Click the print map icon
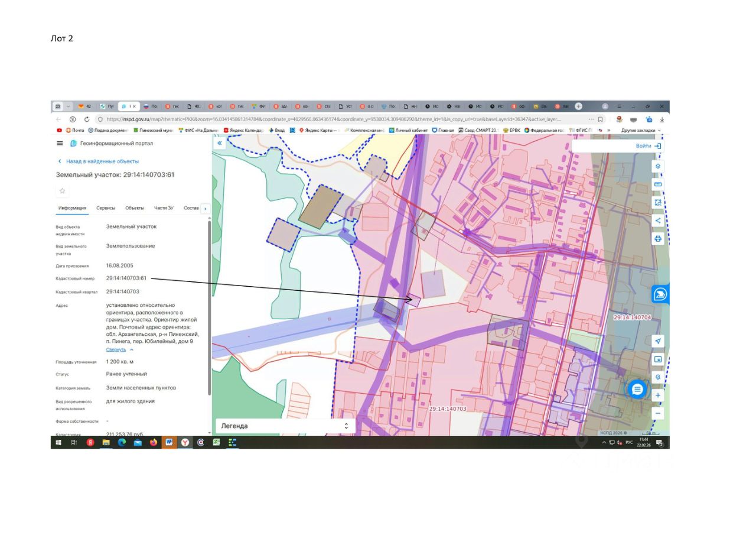The height and width of the screenshot is (535, 756). (x=658, y=238)
